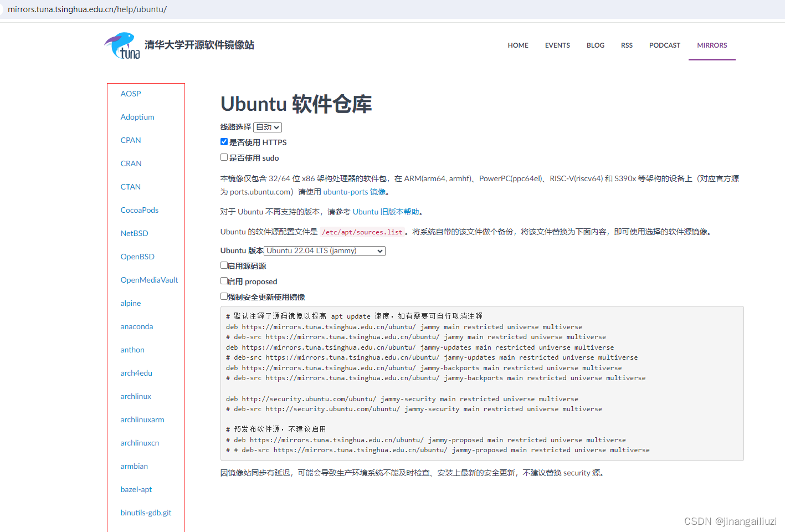785x532 pixels.
Task: Click the 默认注释了源码镜像 comment line
Action: [x=354, y=316]
